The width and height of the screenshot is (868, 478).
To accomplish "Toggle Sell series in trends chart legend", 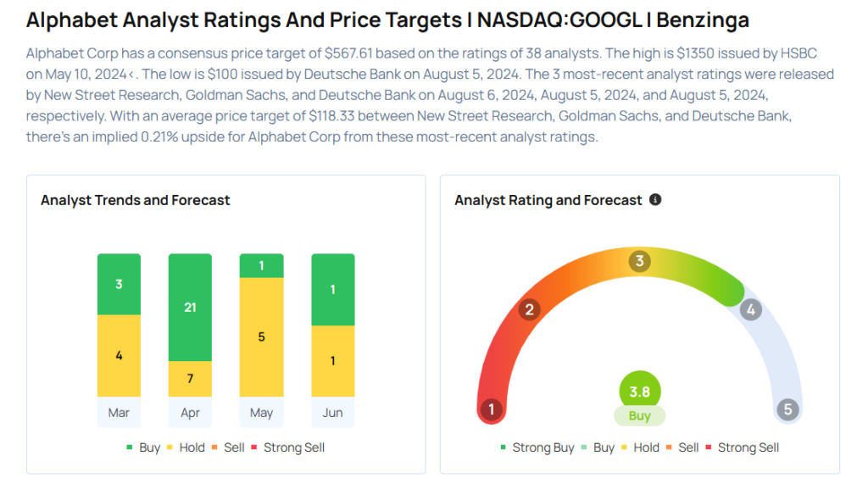I will point(228,447).
